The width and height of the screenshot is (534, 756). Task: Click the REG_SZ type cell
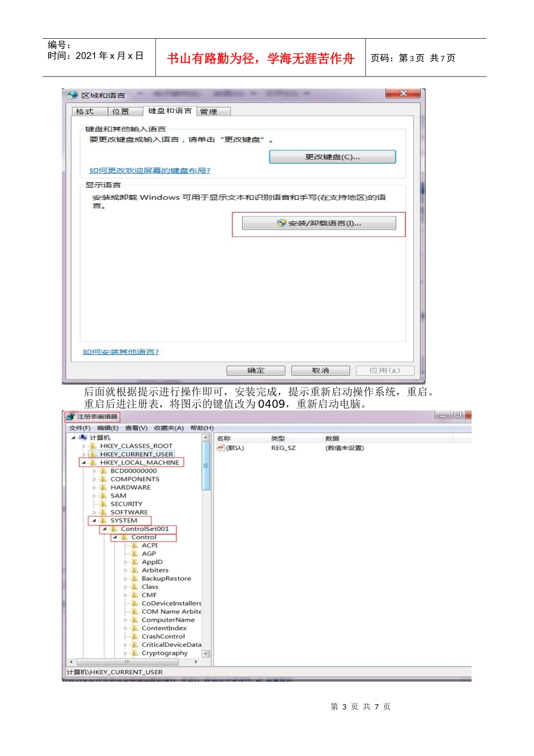click(x=283, y=448)
